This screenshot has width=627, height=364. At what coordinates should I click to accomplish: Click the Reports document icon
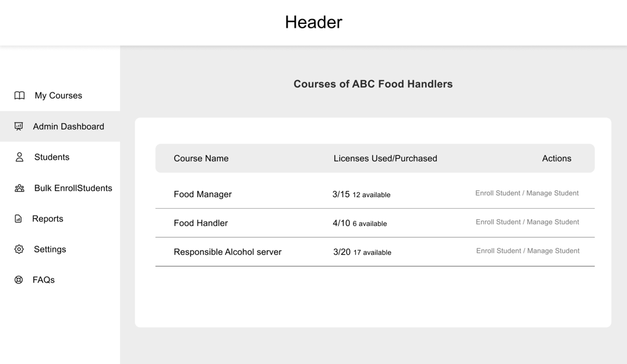18,219
